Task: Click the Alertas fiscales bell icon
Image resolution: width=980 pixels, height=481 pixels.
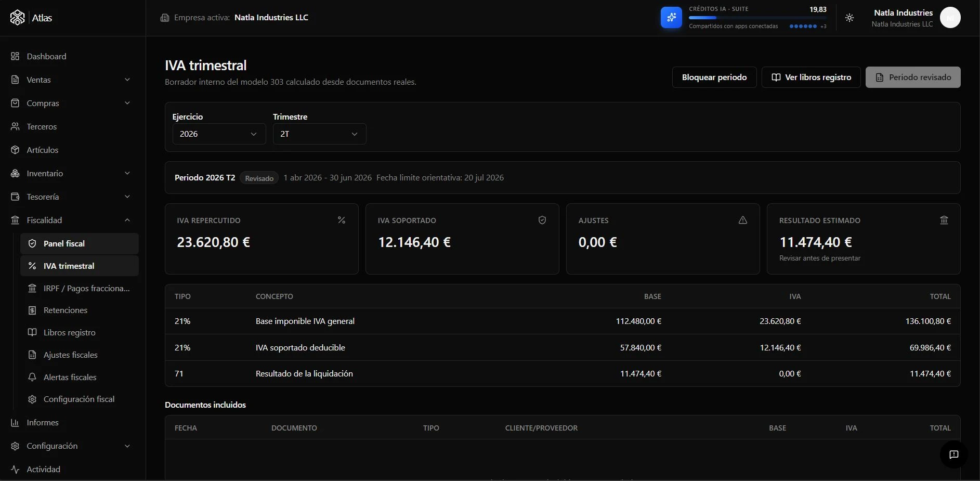Action: 32,377
